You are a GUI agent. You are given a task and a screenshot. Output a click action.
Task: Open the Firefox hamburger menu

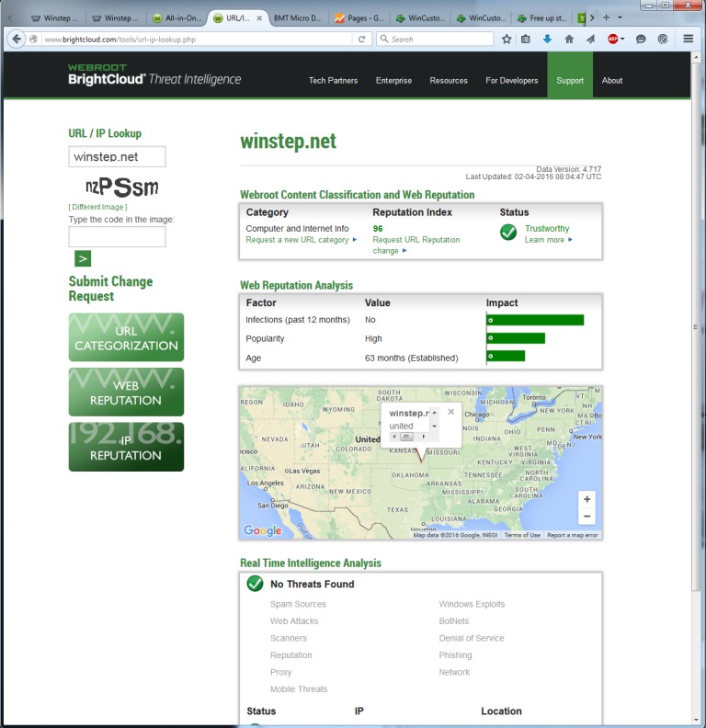pos(689,39)
